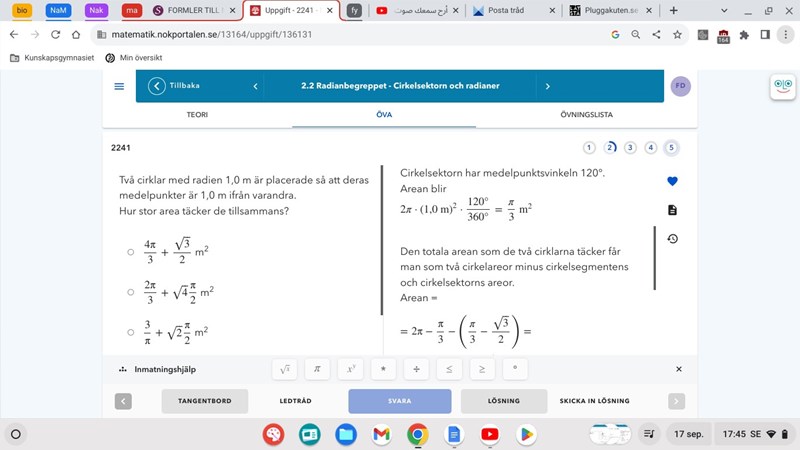
Task: Go to previous chapter section chevron
Action: [255, 86]
